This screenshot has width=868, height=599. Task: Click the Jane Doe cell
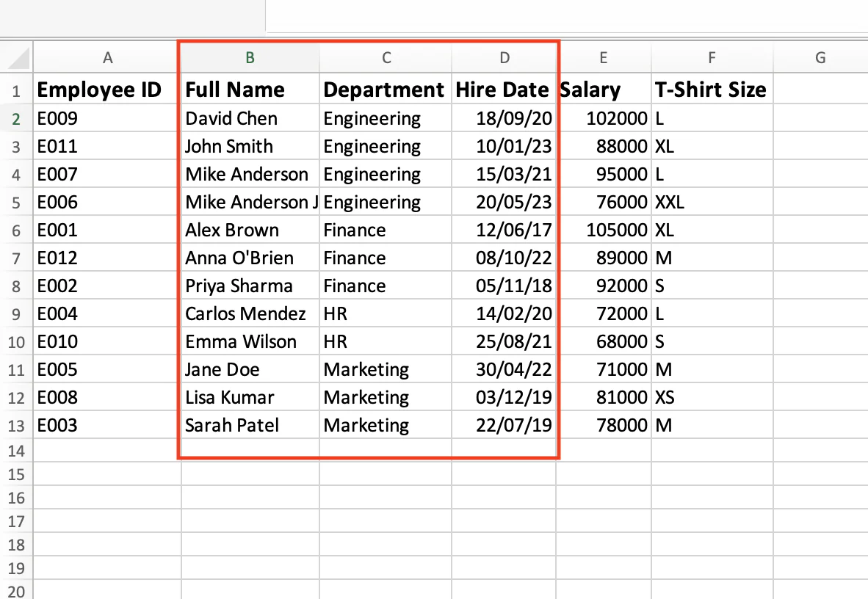click(x=250, y=369)
